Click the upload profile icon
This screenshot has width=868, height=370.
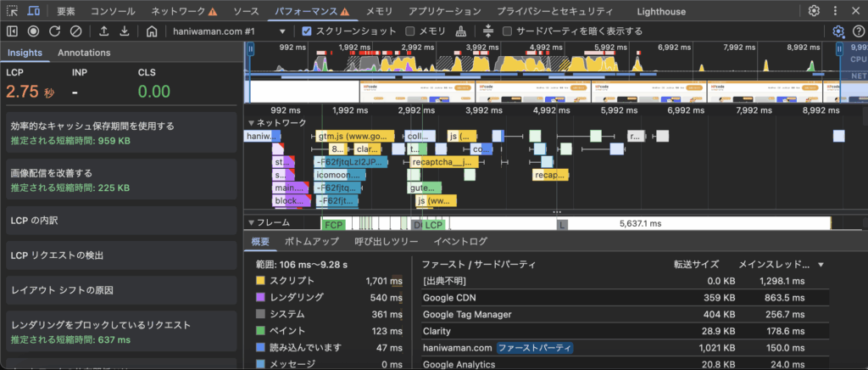103,31
